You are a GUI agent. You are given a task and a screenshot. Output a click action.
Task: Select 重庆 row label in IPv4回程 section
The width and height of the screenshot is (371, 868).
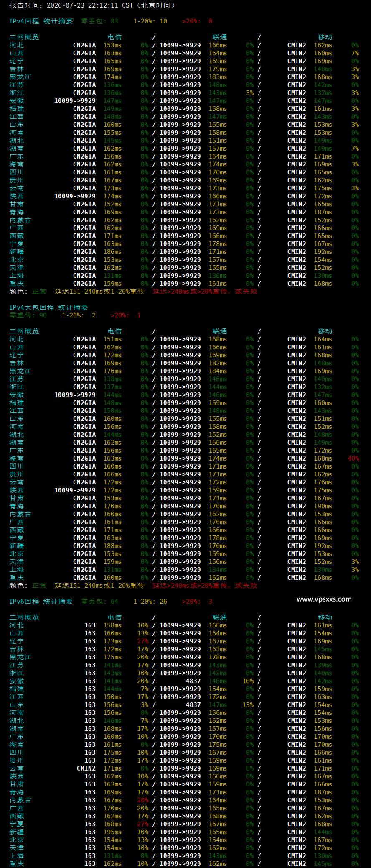pyautogui.click(x=17, y=284)
